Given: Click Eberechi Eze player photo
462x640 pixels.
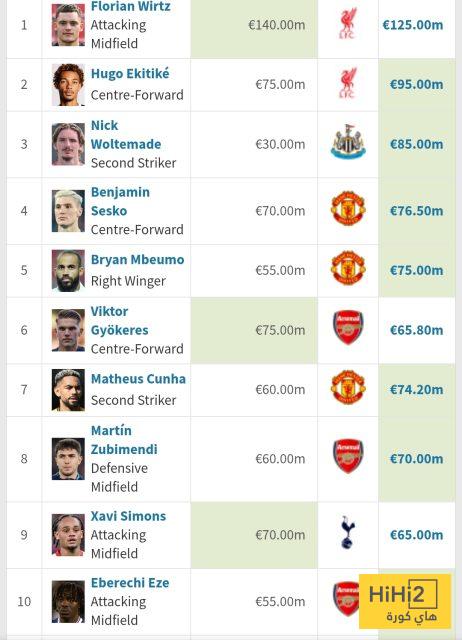Looking at the screenshot, I should 68,601.
